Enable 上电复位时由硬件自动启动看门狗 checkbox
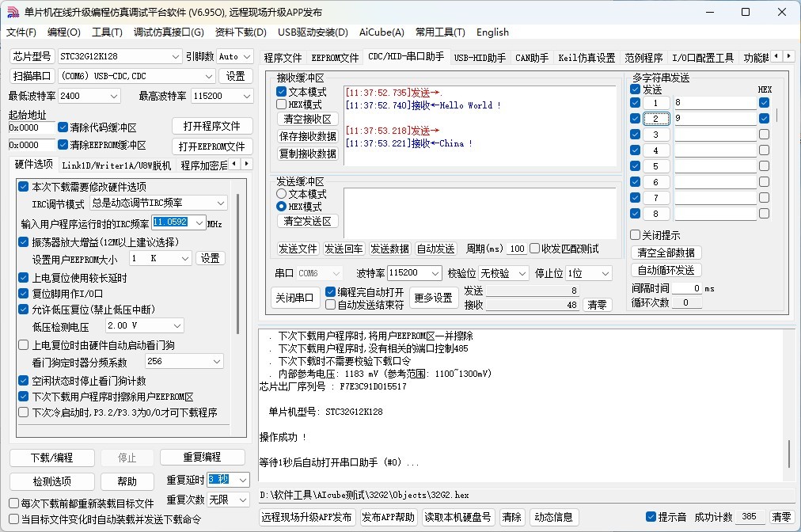 tap(24, 345)
